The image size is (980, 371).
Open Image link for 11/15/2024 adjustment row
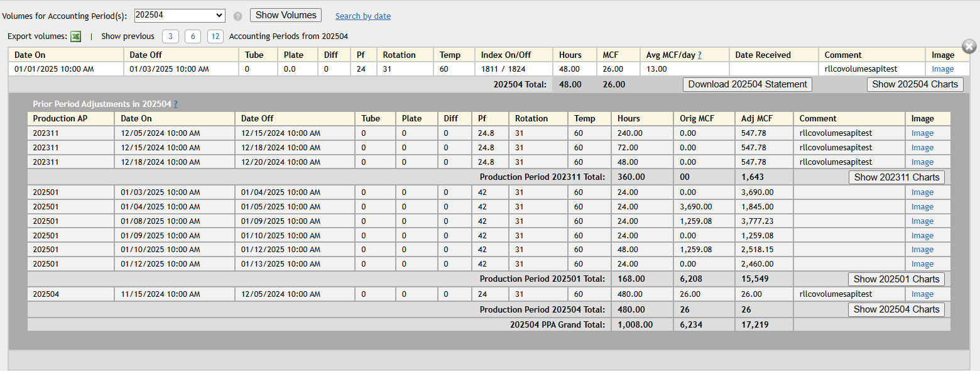coord(922,294)
